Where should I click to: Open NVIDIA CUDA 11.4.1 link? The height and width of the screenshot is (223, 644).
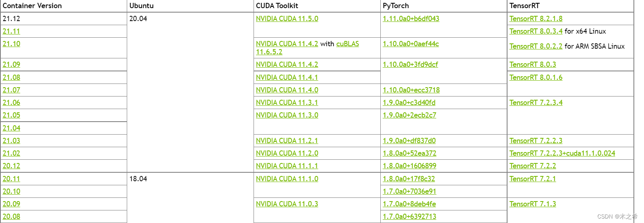click(287, 77)
